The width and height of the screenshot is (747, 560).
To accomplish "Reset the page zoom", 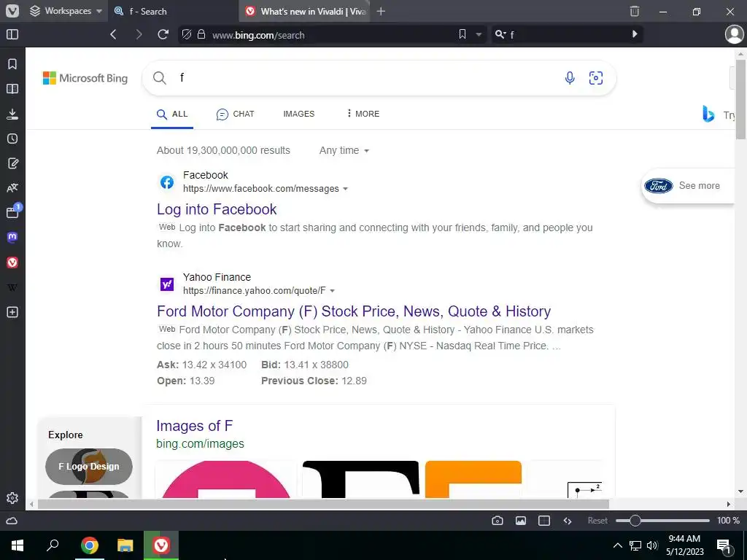I will tap(597, 521).
